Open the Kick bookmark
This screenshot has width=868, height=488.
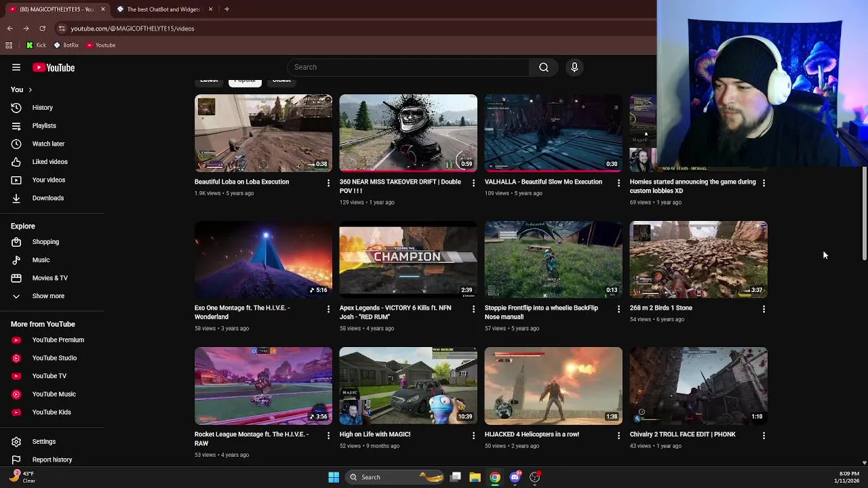pyautogui.click(x=36, y=45)
